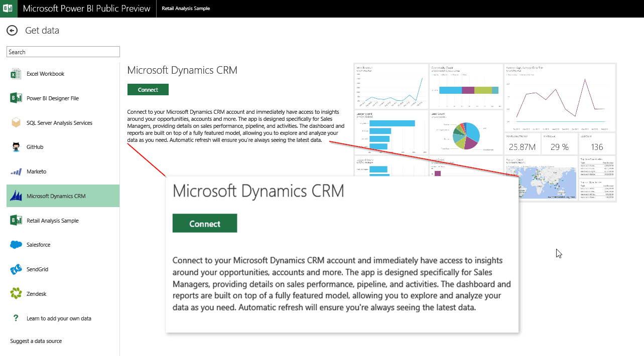Click the GitHub octocat icon
This screenshot has height=356, width=644.
coord(16,147)
